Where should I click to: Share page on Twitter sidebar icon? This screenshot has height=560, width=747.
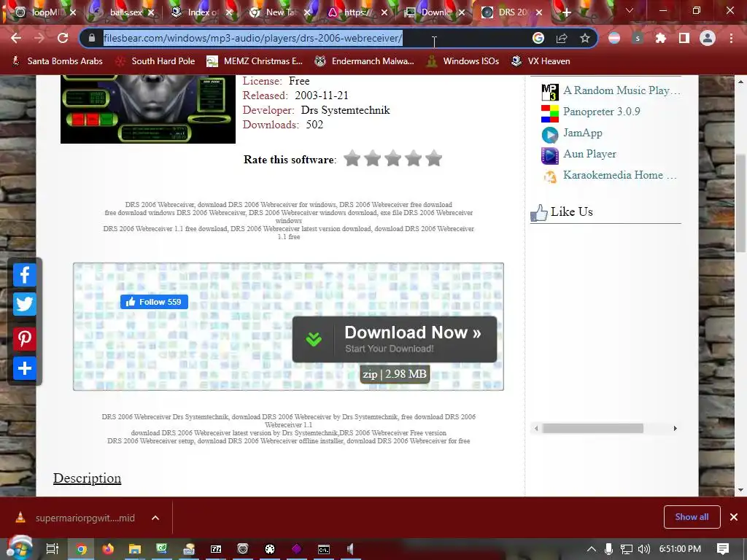pos(25,305)
